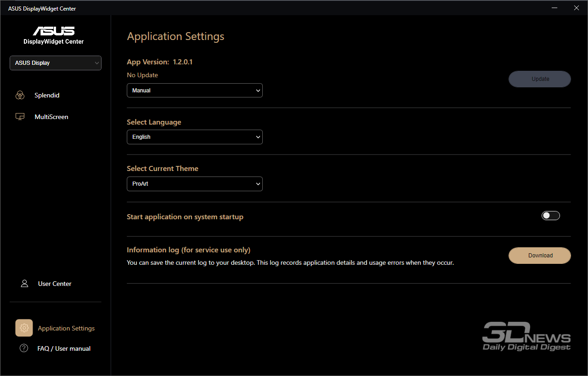The image size is (588, 376).
Task: Select Application Settings in sidebar
Action: (66, 328)
